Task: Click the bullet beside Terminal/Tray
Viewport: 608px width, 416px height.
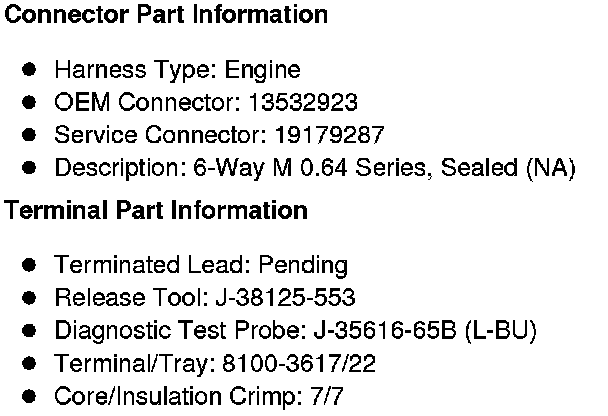Action: click(30, 364)
